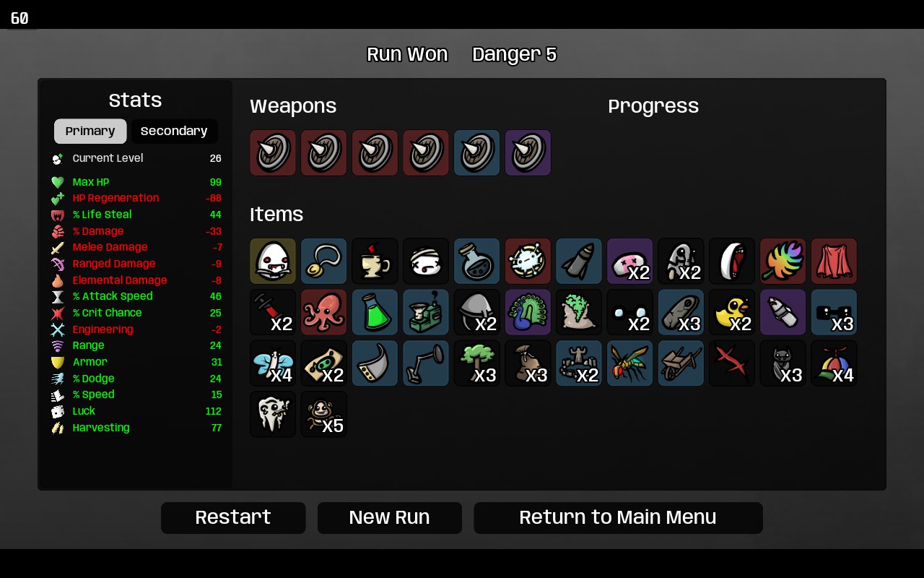Select the pink octopus item icon
This screenshot has height=578, width=924.
[324, 312]
